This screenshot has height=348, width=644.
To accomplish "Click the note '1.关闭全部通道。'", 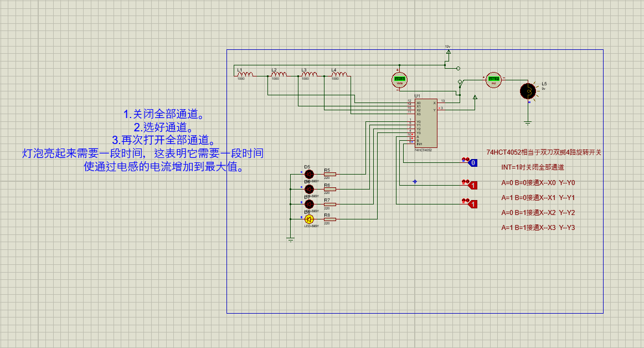I will pos(164,114).
